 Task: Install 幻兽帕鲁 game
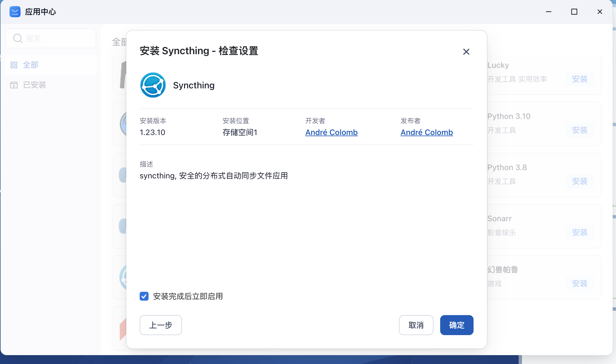[x=580, y=283]
